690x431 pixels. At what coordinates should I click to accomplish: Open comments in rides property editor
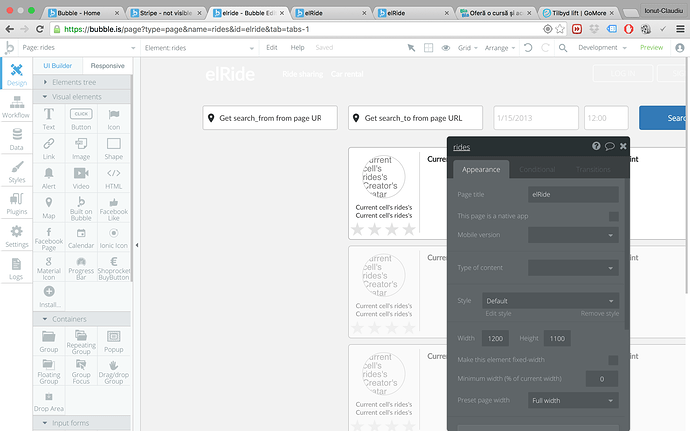pyautogui.click(x=609, y=146)
